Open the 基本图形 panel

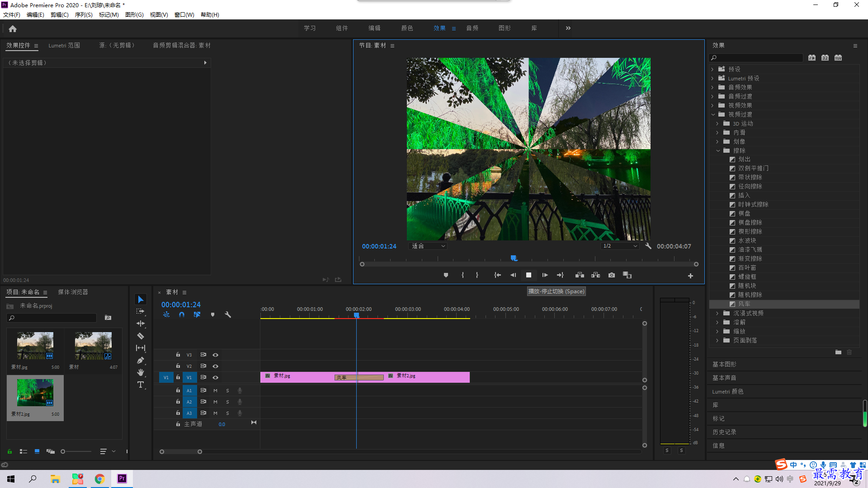pyautogui.click(x=724, y=364)
